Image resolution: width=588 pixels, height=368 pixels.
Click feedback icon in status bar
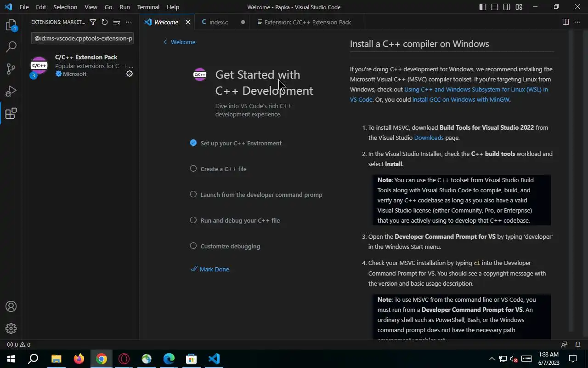click(x=565, y=345)
